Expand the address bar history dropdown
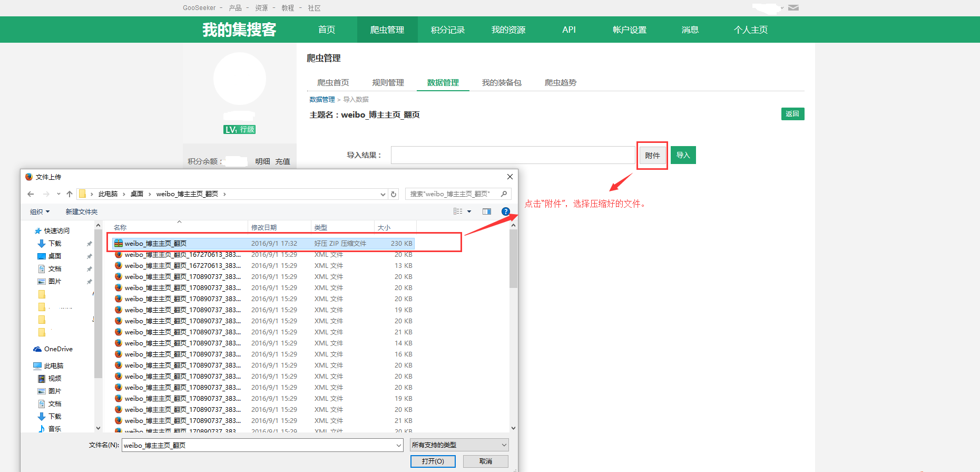 click(x=383, y=194)
